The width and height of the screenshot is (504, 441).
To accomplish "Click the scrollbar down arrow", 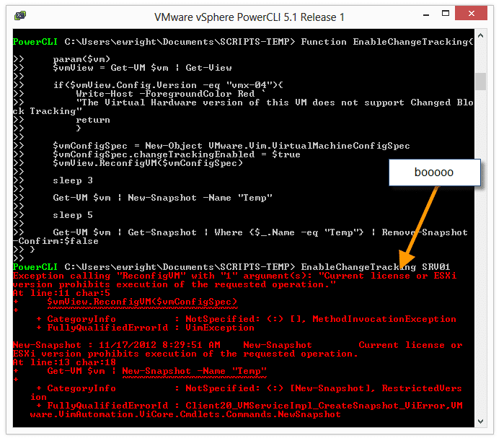I will (x=480, y=422).
